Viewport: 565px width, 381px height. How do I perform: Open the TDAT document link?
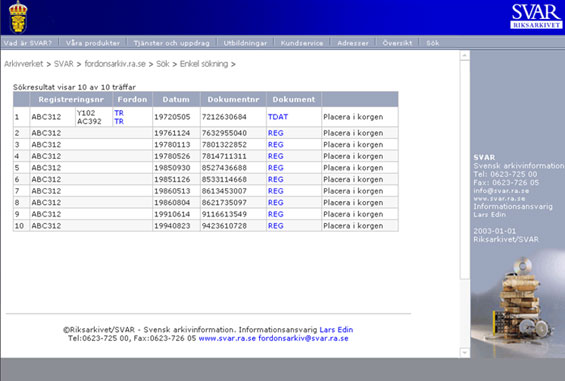(278, 117)
